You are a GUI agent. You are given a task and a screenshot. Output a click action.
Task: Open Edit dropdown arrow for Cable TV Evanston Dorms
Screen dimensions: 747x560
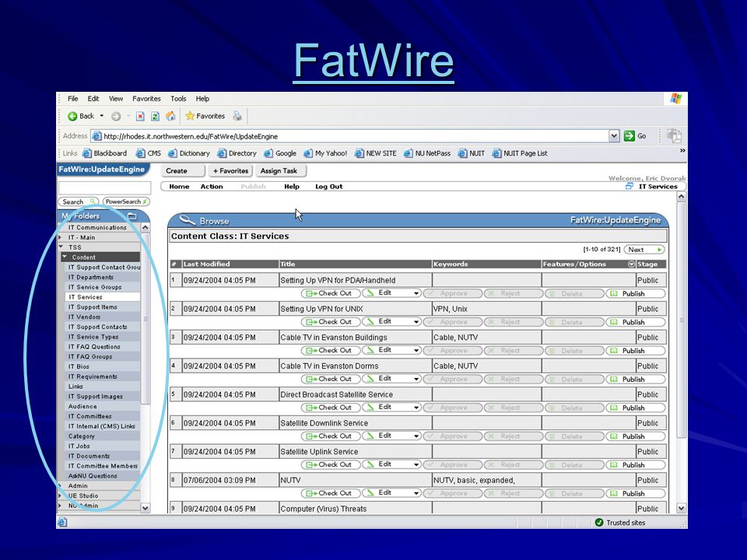point(416,379)
